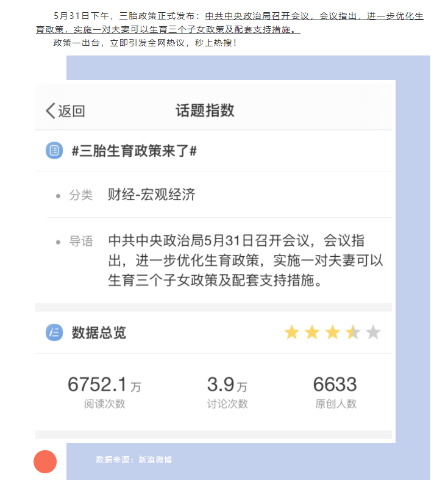Click the blue topic list icon
Image resolution: width=448 pixels, height=480 pixels.
pos(54,151)
